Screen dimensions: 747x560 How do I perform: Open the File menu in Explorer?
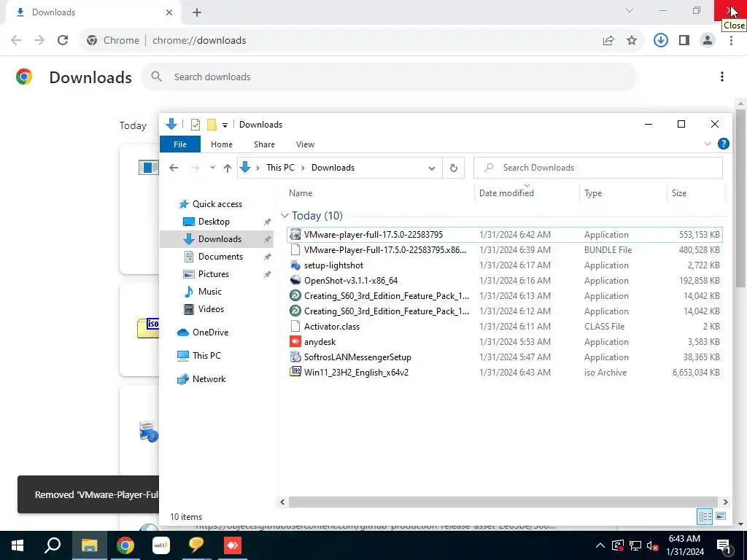(x=180, y=144)
